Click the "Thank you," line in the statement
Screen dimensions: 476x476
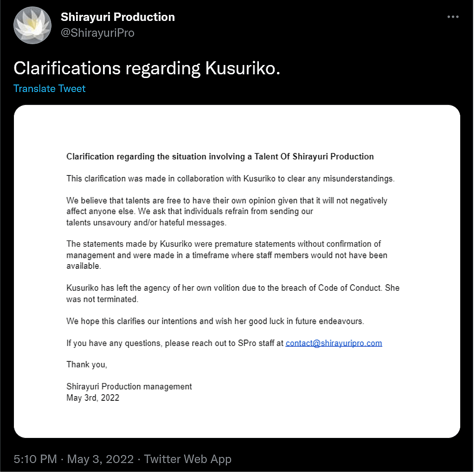tap(87, 365)
